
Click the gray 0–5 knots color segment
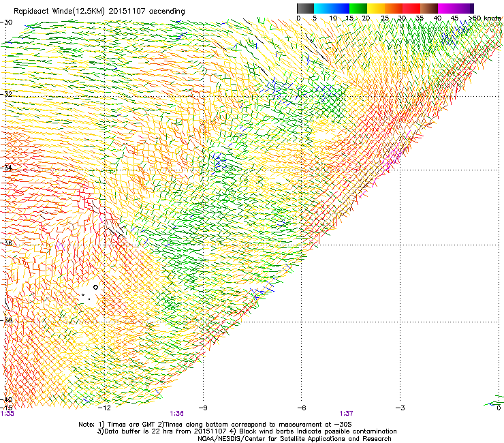[305, 8]
